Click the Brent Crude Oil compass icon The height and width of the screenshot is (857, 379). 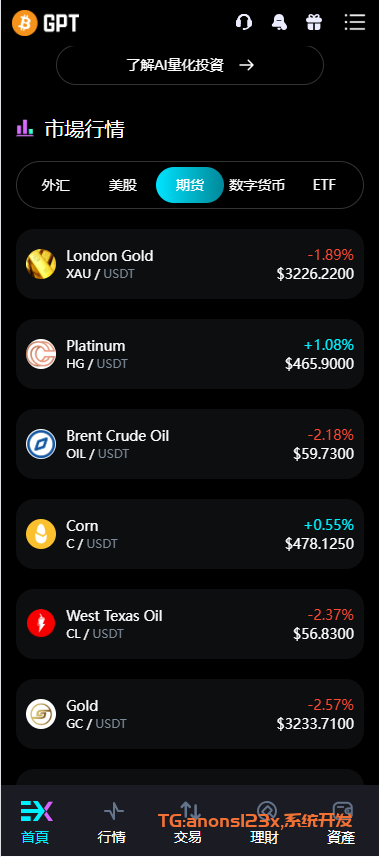point(41,444)
